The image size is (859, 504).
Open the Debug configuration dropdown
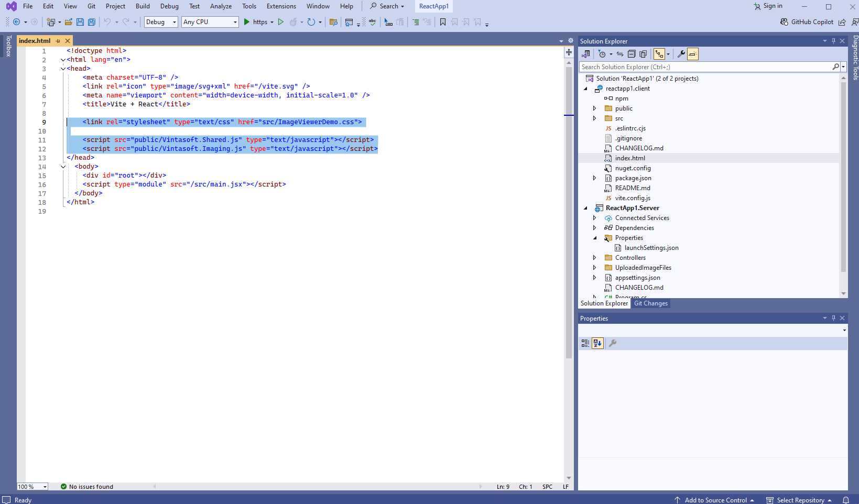coord(161,22)
